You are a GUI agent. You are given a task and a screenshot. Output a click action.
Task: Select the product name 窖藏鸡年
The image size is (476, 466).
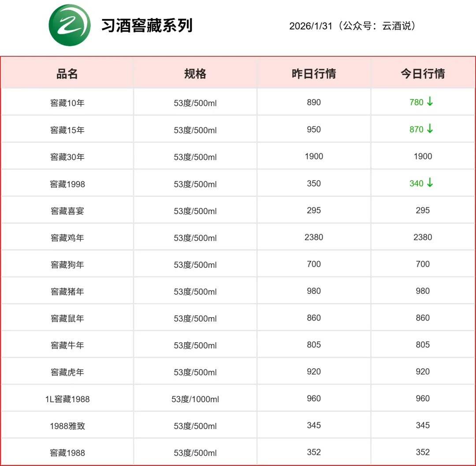pos(67,237)
